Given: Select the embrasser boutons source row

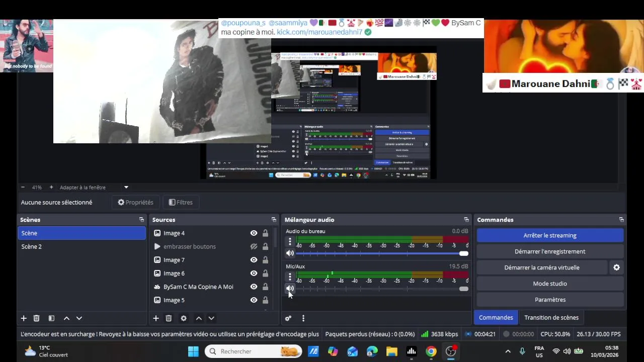Looking at the screenshot, I should click(x=211, y=246).
